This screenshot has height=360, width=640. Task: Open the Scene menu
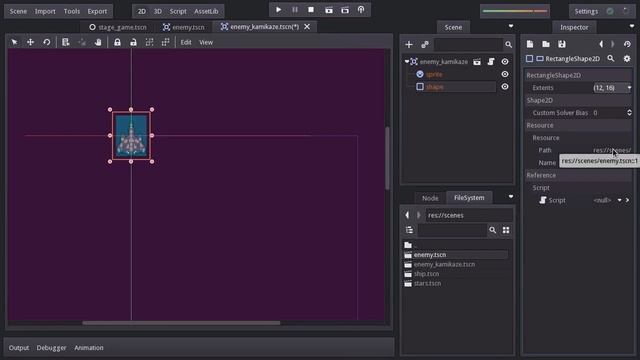(x=18, y=11)
